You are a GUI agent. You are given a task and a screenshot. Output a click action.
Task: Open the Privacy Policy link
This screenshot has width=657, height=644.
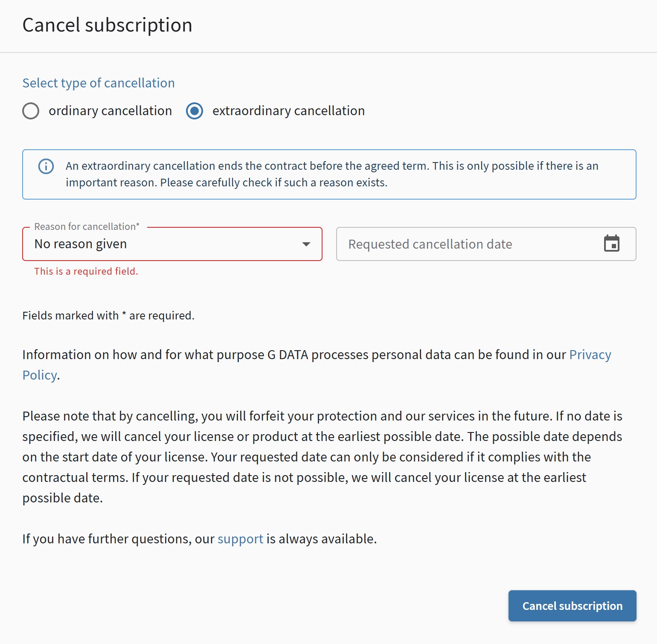(590, 355)
